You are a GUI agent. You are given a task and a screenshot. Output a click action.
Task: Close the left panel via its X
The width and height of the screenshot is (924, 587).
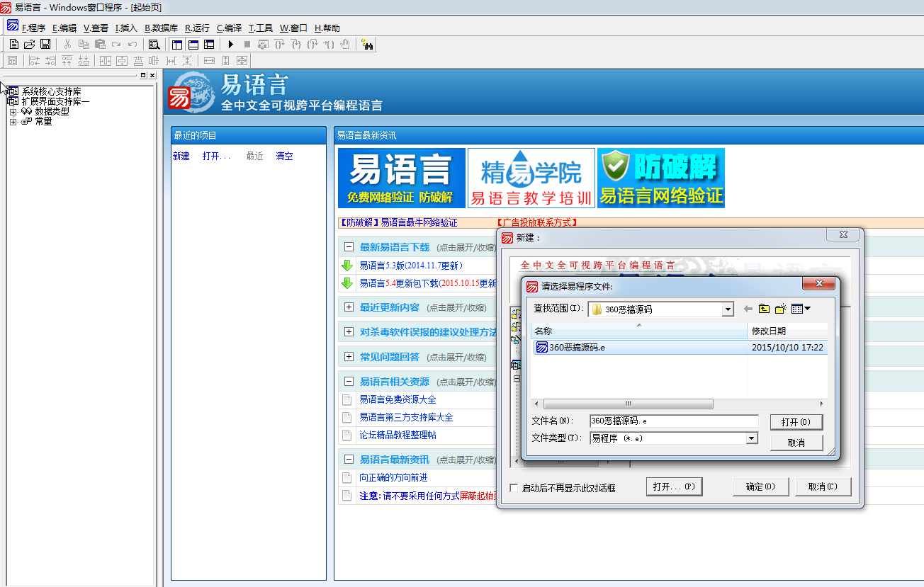[152, 75]
